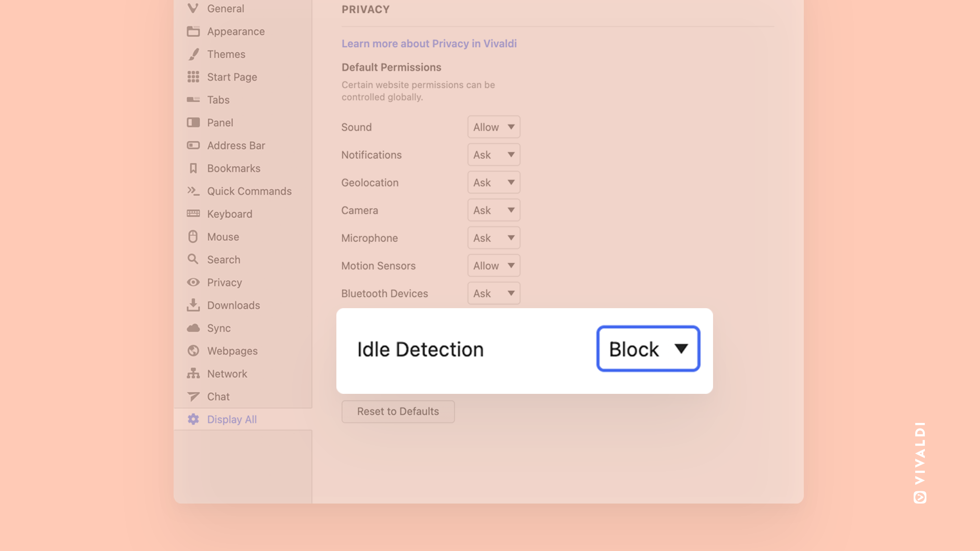Click the Privacy icon in sidebar
980x551 pixels.
pos(192,283)
